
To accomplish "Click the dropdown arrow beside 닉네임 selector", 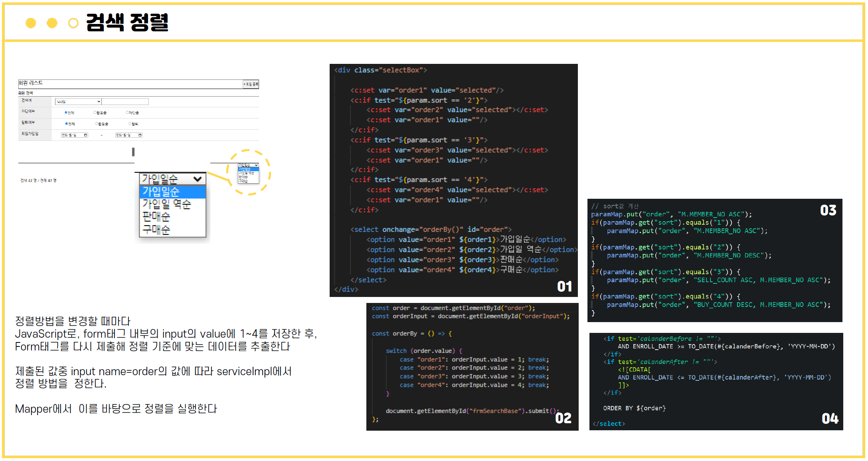I will point(98,101).
